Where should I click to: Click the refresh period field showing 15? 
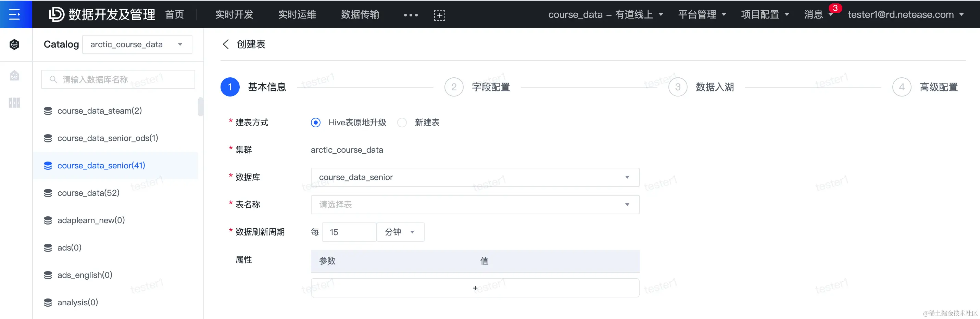point(349,232)
